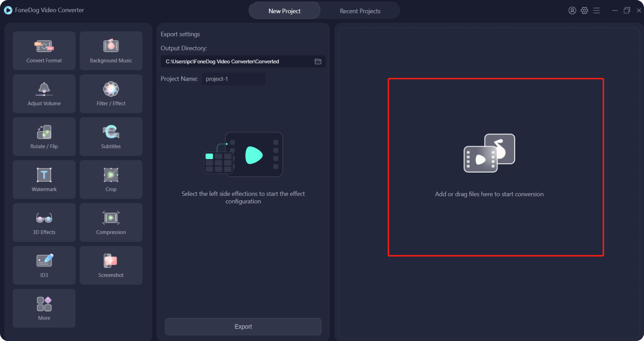Viewport: 644px width, 341px height.
Task: Select the New Project tab
Action: pos(284,11)
